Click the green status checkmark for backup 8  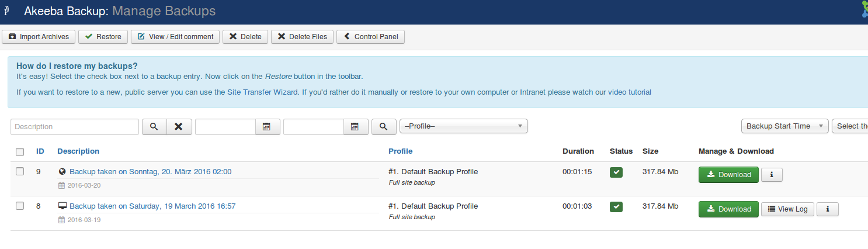pos(616,207)
